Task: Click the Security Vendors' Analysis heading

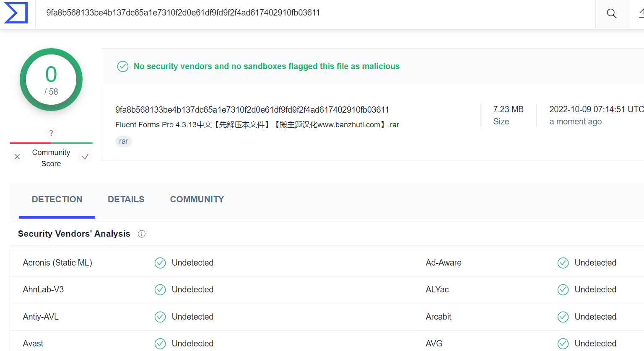Action: tap(74, 234)
